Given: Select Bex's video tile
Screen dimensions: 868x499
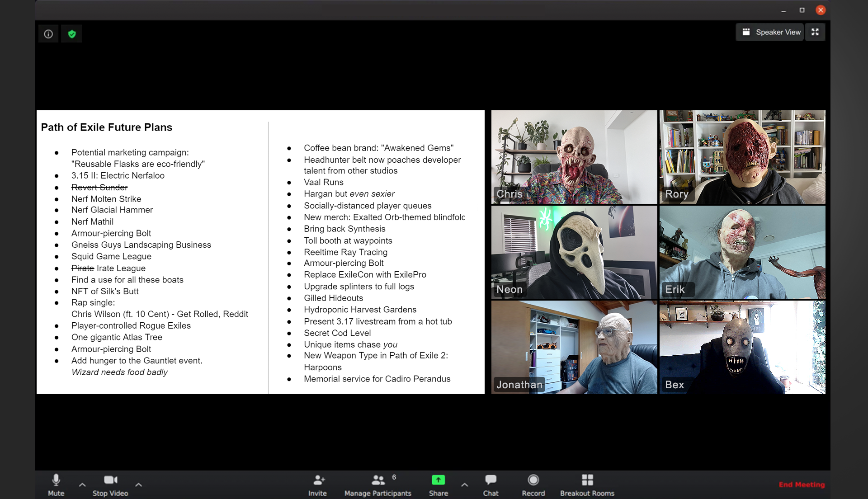Looking at the screenshot, I should [x=742, y=348].
